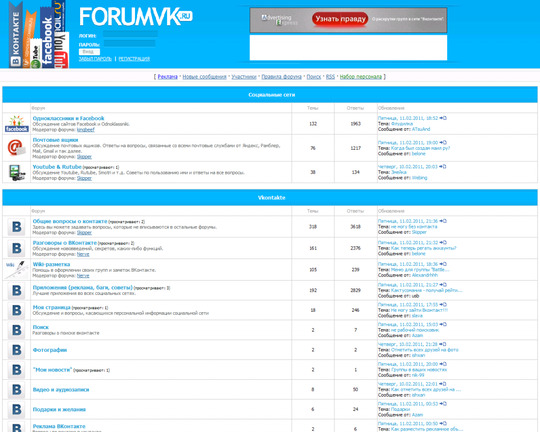The width and height of the screenshot is (540, 432).
Task: Open the Vkontakte category header
Action: point(271,198)
